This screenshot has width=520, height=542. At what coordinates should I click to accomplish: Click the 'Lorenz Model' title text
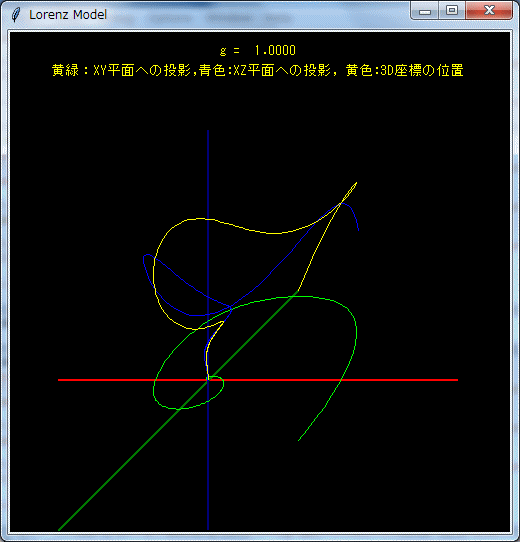(68, 15)
